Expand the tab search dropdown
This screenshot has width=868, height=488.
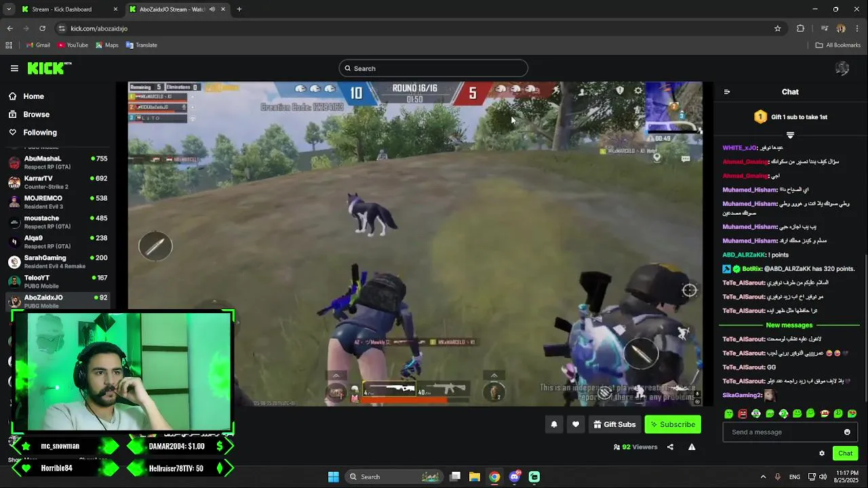pos(9,9)
